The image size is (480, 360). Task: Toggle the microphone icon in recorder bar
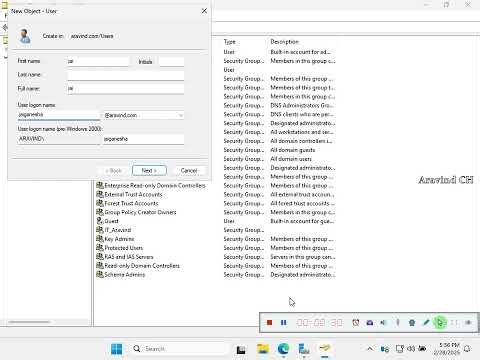coord(398,322)
